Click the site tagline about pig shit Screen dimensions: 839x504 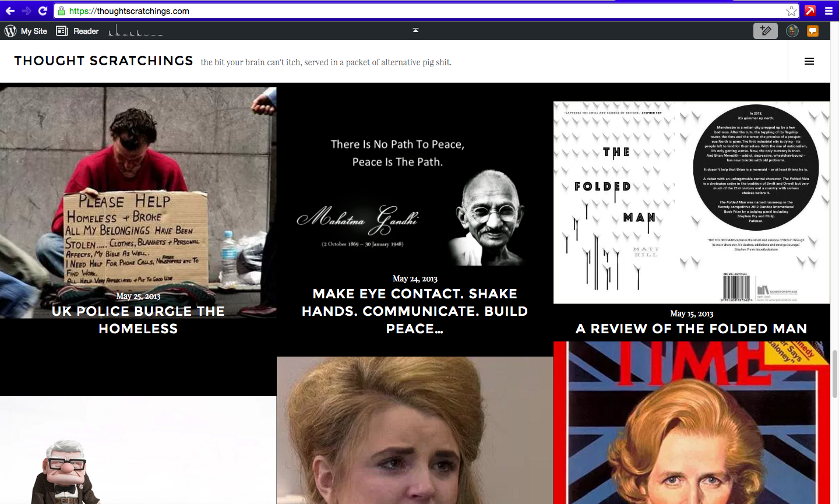point(326,62)
